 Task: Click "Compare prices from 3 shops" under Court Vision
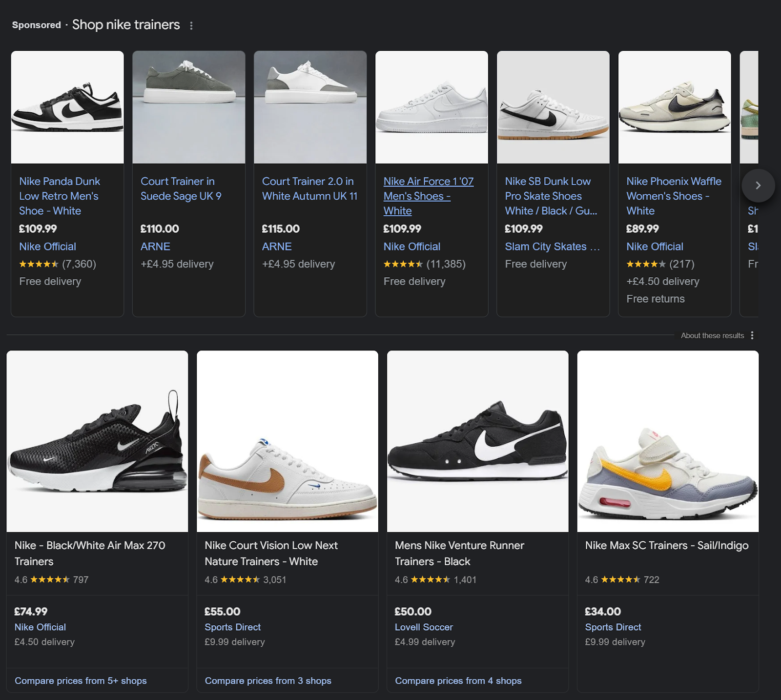click(268, 680)
